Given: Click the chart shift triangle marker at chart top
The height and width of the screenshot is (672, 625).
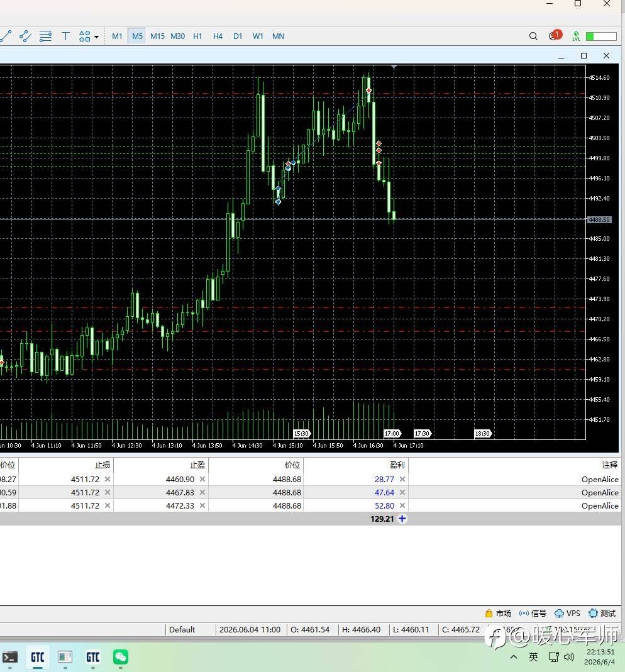Looking at the screenshot, I should tap(394, 67).
